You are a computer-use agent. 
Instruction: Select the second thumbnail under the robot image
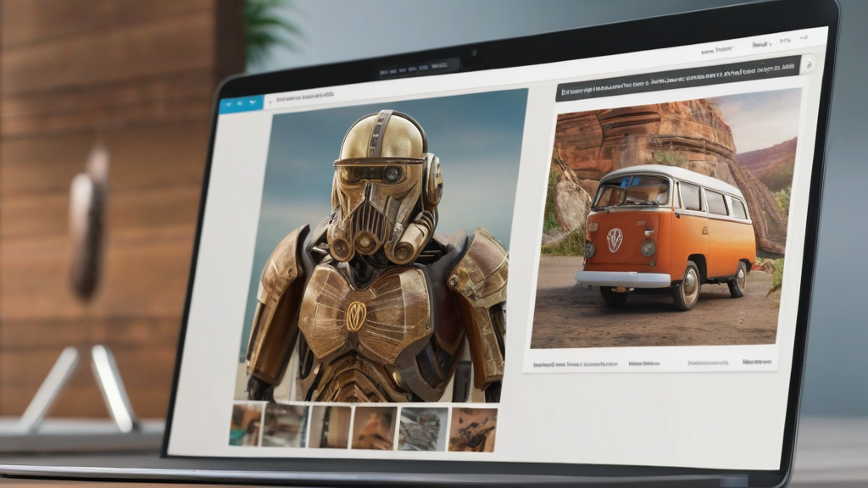point(285,425)
